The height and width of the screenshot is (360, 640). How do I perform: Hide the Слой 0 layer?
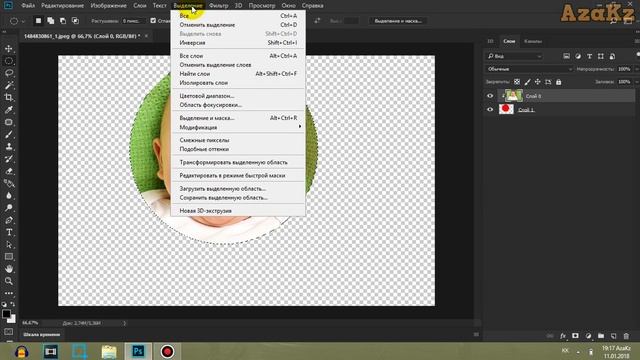490,96
